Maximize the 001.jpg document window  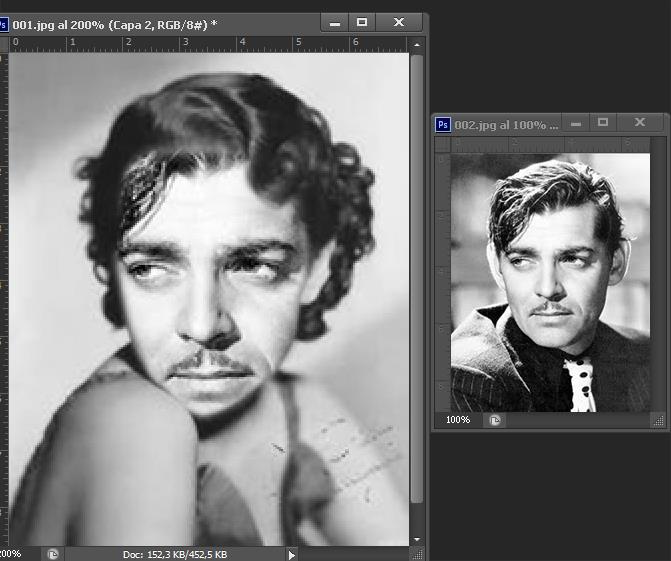click(x=362, y=22)
